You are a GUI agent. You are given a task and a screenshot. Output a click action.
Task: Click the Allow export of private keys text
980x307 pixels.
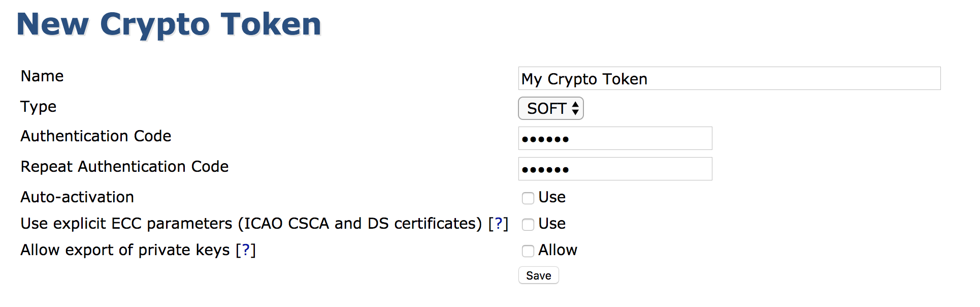[x=125, y=250]
